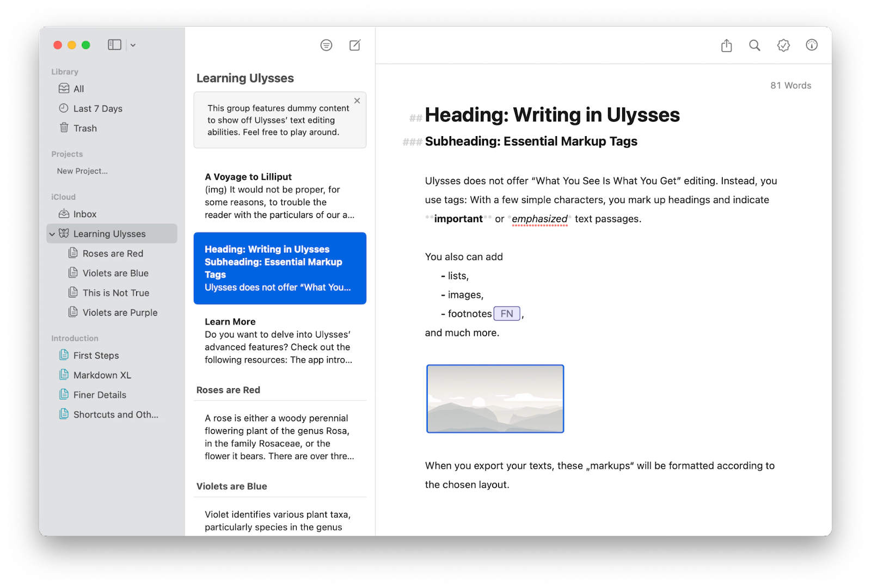Viewport: 871px width, 588px height.
Task: Click the bold word important
Action: 458,219
